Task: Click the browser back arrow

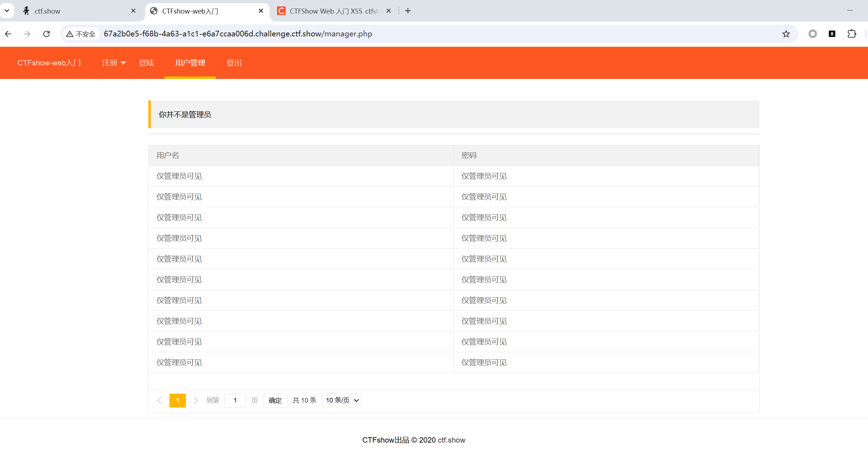Action: [8, 34]
